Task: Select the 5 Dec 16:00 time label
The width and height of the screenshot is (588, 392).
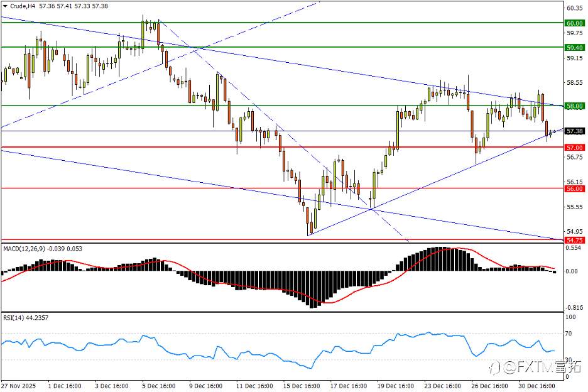Action: pos(159,386)
